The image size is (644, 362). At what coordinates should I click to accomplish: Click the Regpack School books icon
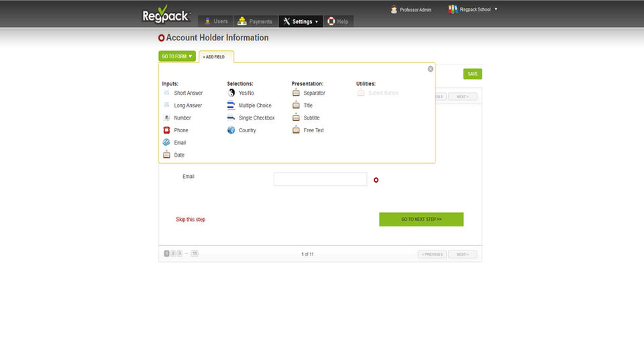[453, 9]
